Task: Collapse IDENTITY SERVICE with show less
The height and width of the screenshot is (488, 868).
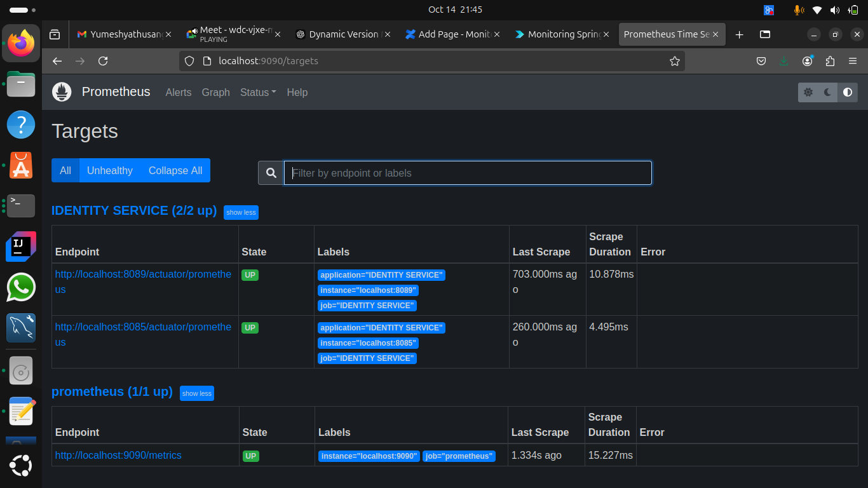Action: click(241, 212)
